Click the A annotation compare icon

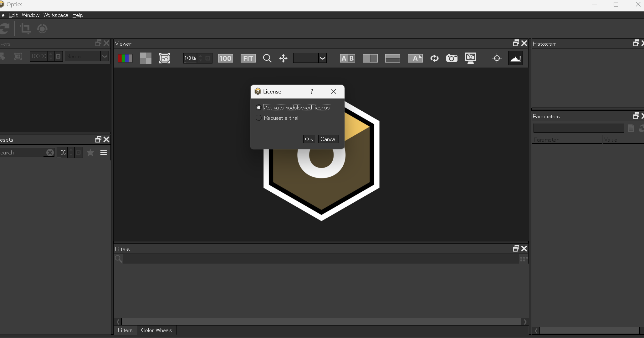[x=415, y=58]
